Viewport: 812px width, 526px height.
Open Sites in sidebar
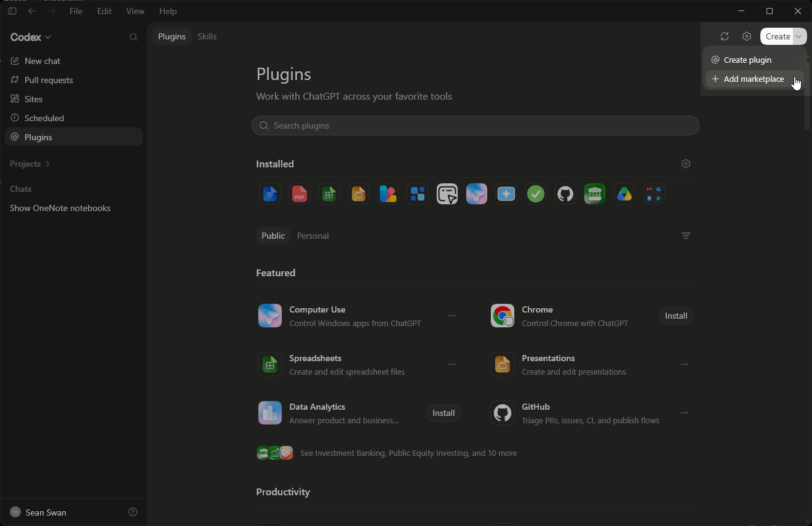coord(74,99)
